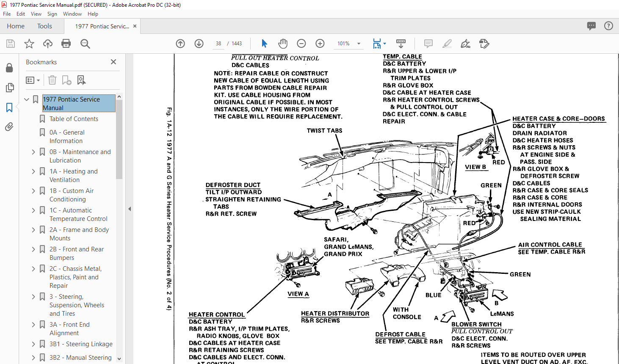This screenshot has height=364, width=619.
Task: Open the Find text magnifier
Action: 85,44
